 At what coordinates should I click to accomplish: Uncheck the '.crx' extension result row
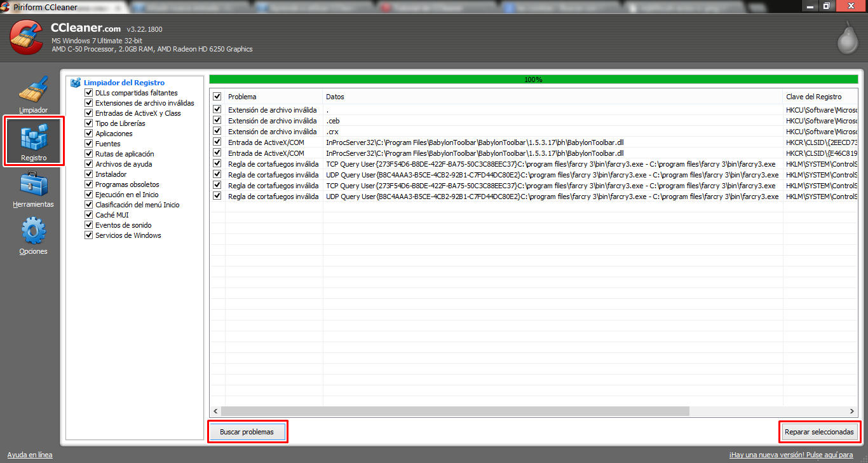click(x=217, y=132)
